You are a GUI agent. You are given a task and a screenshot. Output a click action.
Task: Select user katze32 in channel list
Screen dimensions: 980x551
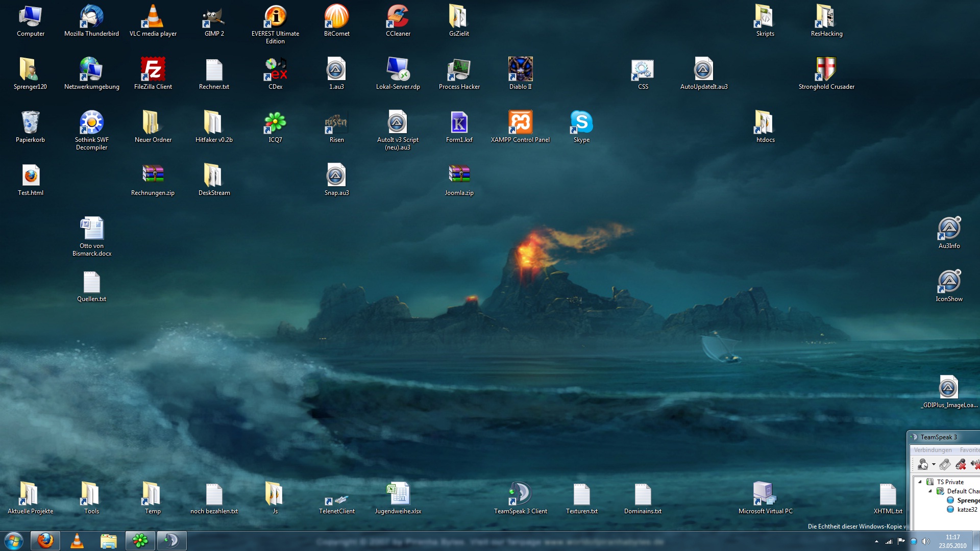[x=967, y=509]
